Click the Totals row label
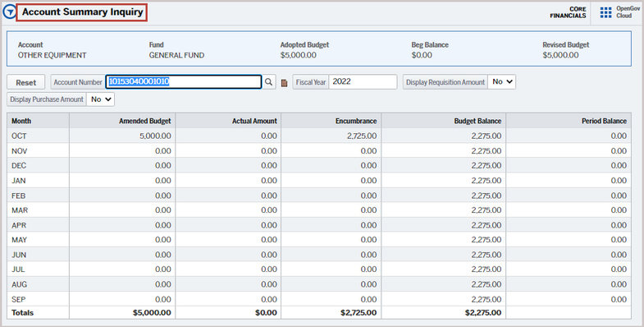 pos(23,312)
